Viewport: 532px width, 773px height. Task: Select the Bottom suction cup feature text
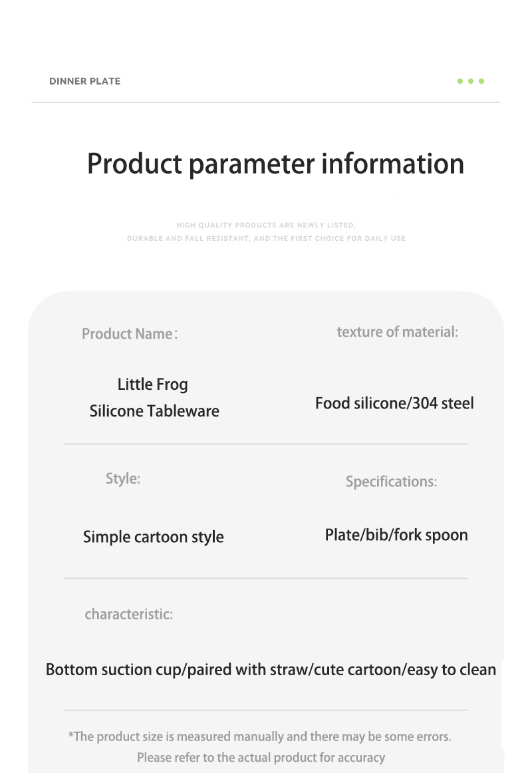[271, 669]
